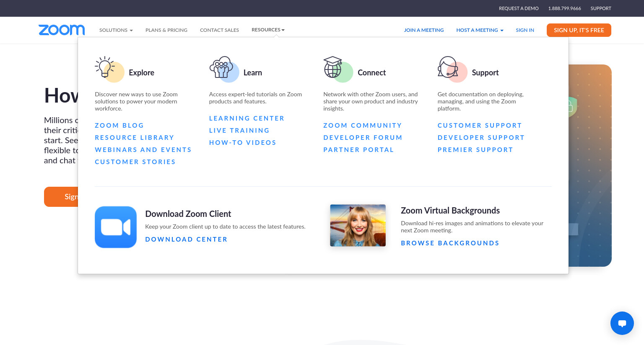Click the Connect heading

(372, 73)
